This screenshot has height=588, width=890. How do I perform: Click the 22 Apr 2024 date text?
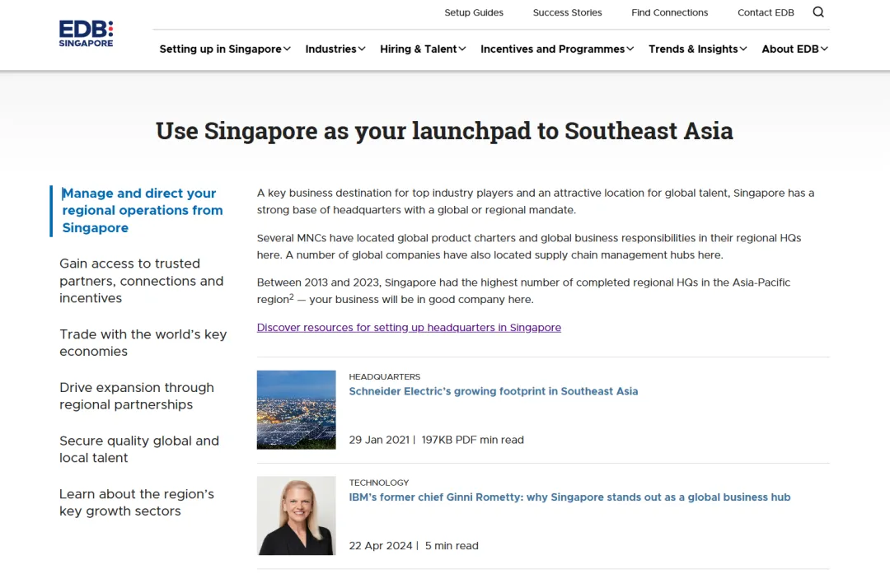click(x=380, y=545)
